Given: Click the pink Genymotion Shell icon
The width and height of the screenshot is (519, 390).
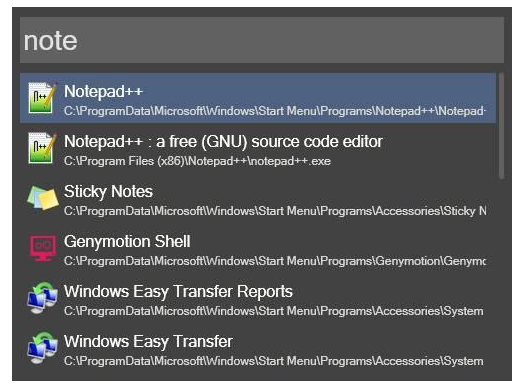Looking at the screenshot, I should (x=43, y=248).
